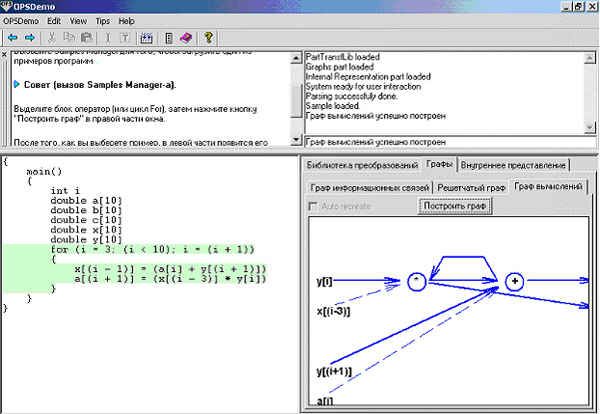Click log line 'Internal Representation part loaded'

[368, 77]
